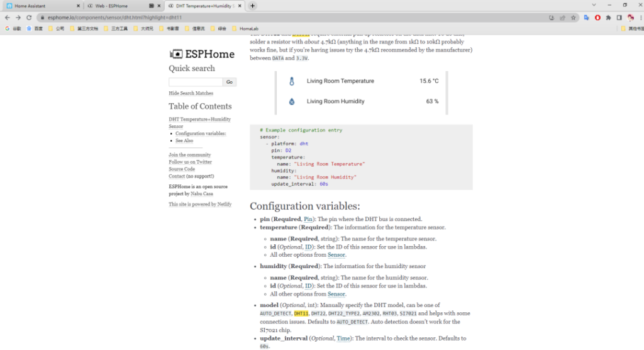This screenshot has height=350, width=644.
Task: Bookmark this page with the star
Action: tap(574, 18)
